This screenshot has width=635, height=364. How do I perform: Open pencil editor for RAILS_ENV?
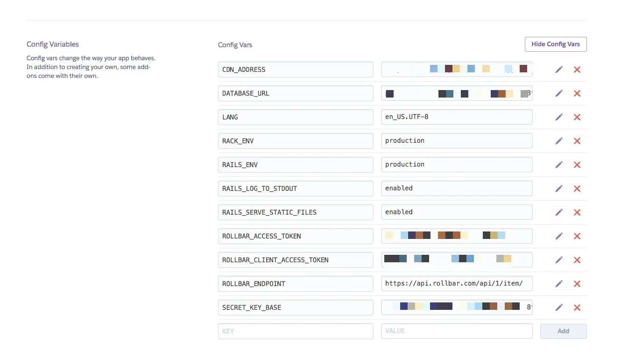tap(559, 165)
